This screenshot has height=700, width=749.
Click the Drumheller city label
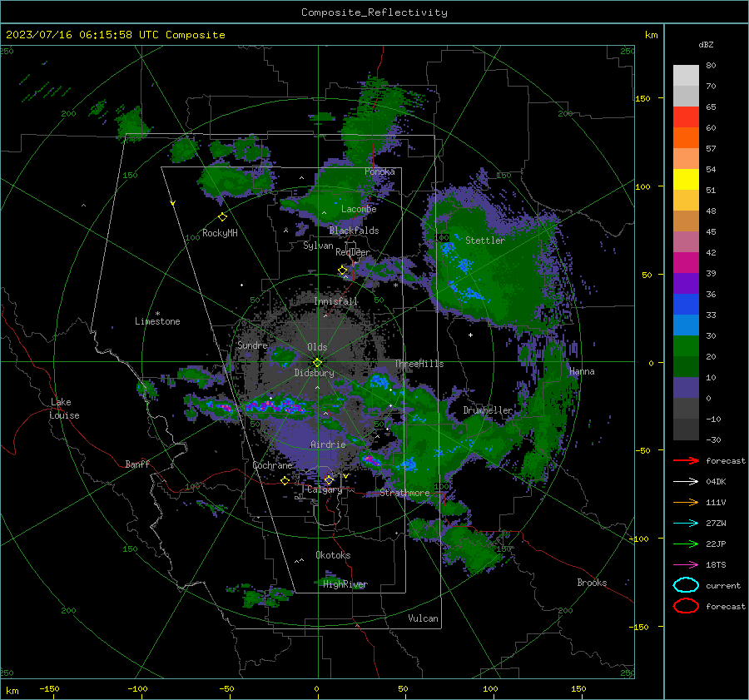(x=488, y=410)
